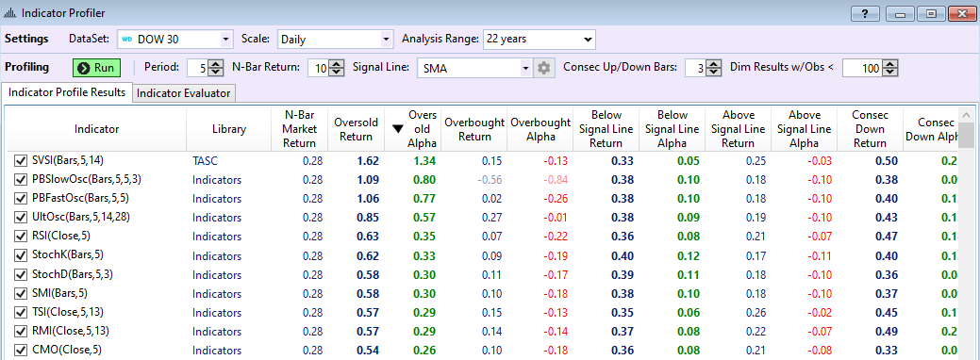Sort by Overbought Return column header
980x360 pixels.
tap(474, 129)
